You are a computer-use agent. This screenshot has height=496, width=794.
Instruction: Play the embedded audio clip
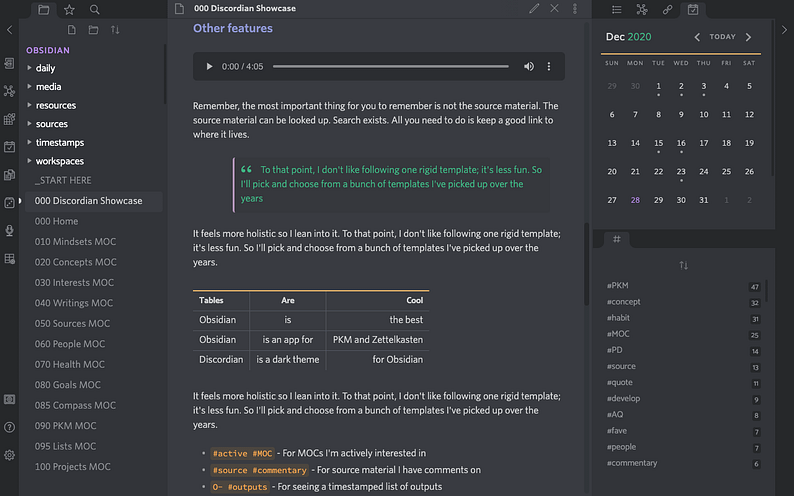[x=209, y=66]
